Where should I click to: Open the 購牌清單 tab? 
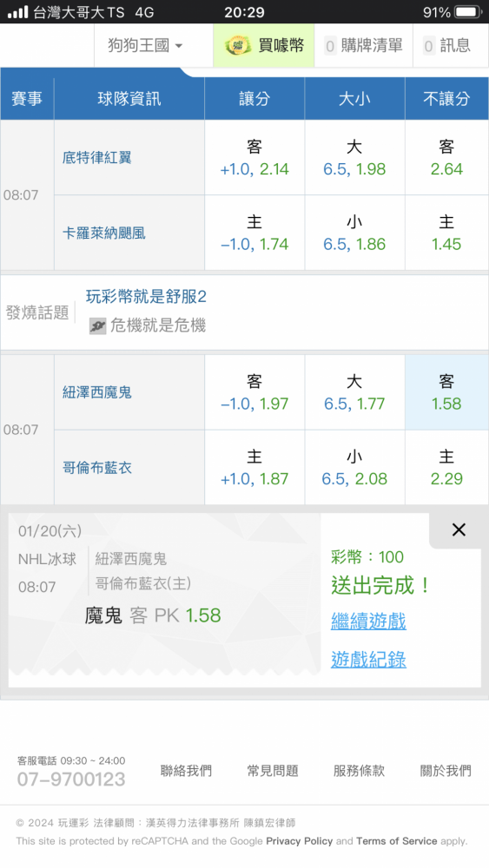coord(364,45)
